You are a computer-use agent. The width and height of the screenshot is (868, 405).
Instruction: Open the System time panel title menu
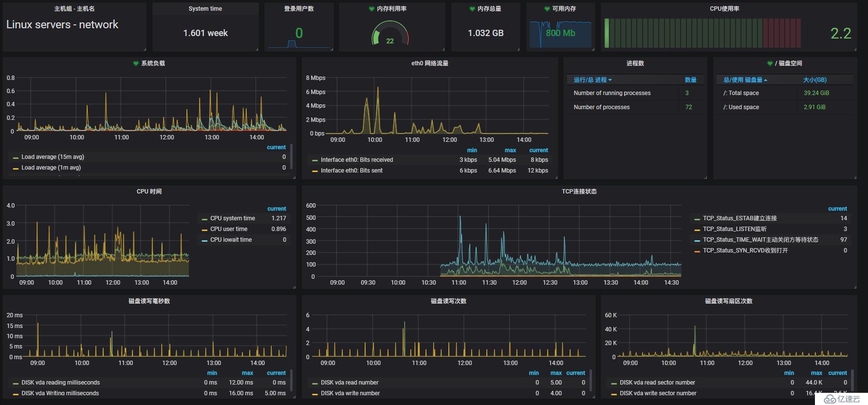point(205,9)
